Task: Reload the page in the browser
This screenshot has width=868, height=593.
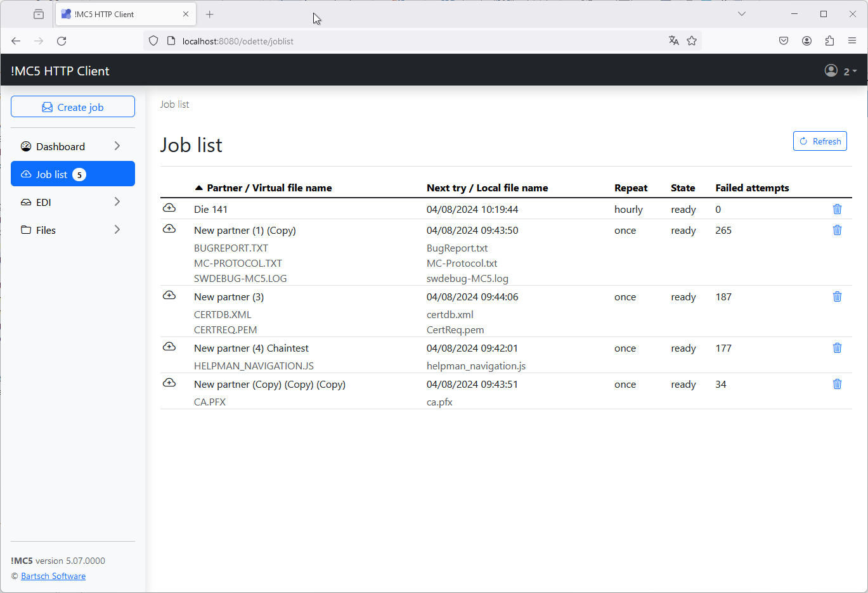Action: coord(62,41)
